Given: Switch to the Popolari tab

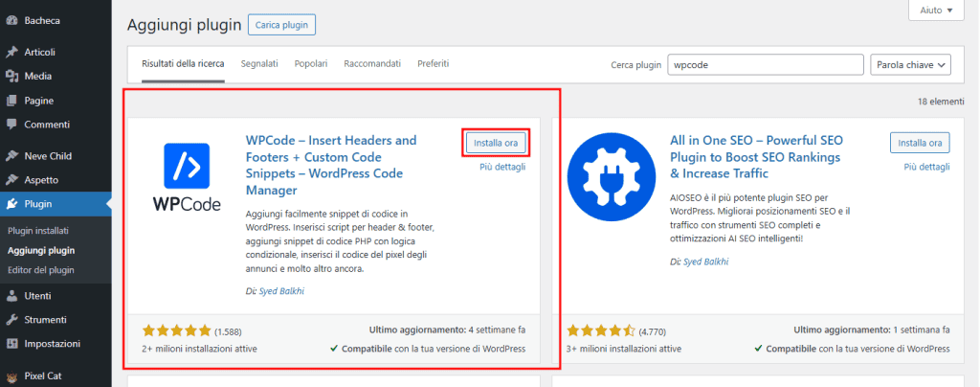Looking at the screenshot, I should 311,64.
